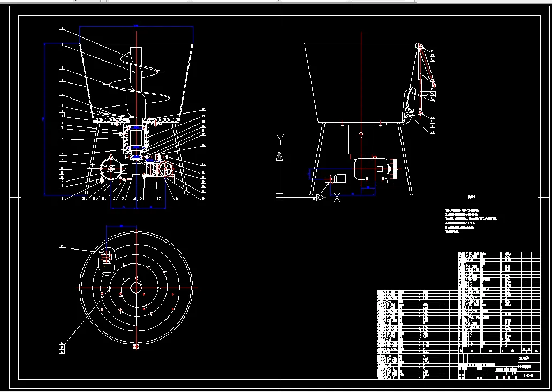Select the red marker at plan view bottom
This screenshot has width=552, height=392.
pos(136,347)
